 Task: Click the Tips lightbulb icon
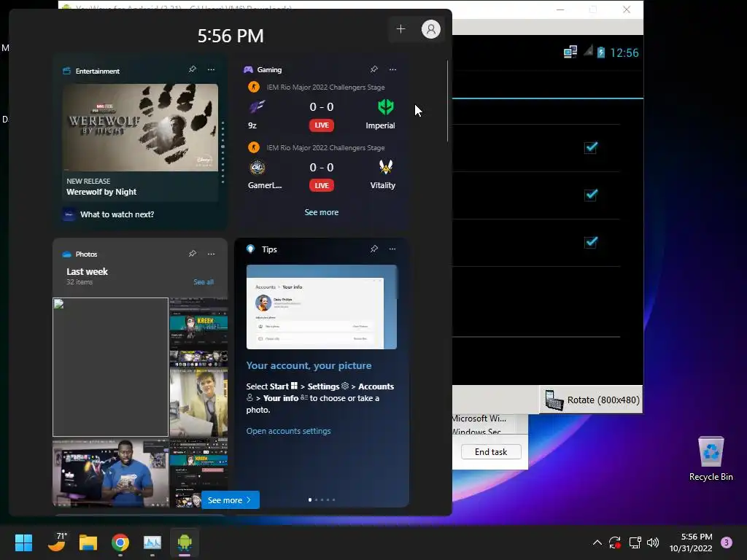[251, 249]
